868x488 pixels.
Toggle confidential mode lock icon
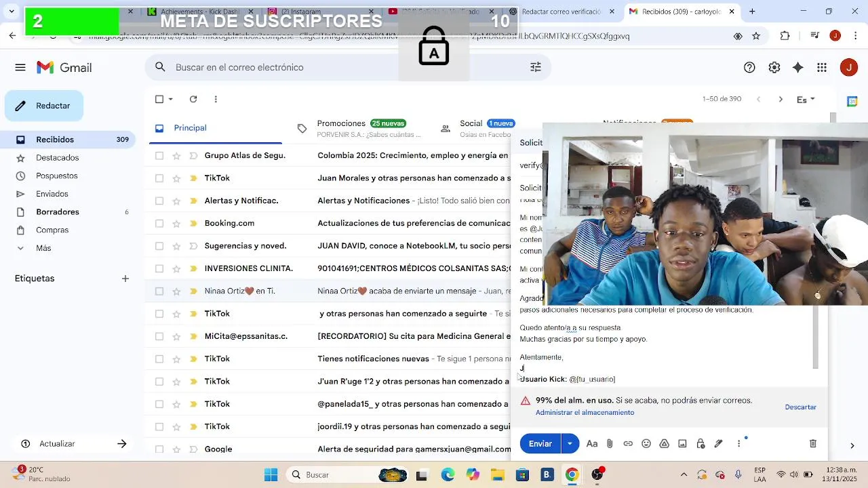[701, 443]
